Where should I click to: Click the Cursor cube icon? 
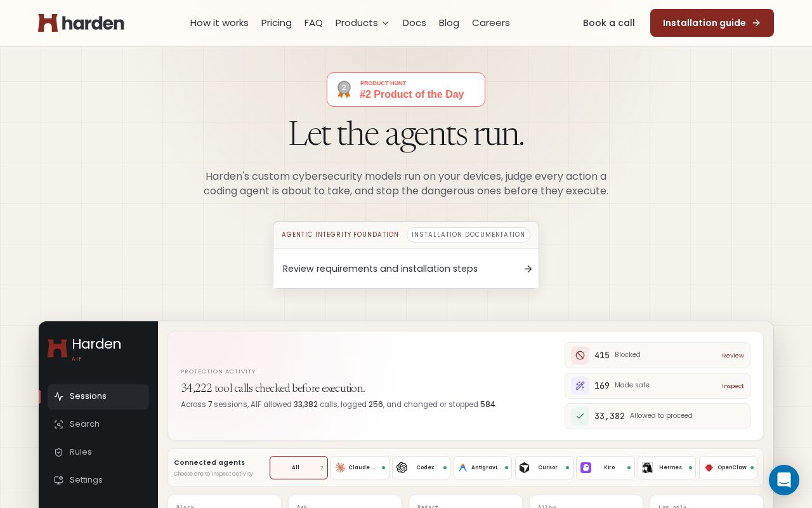524,467
